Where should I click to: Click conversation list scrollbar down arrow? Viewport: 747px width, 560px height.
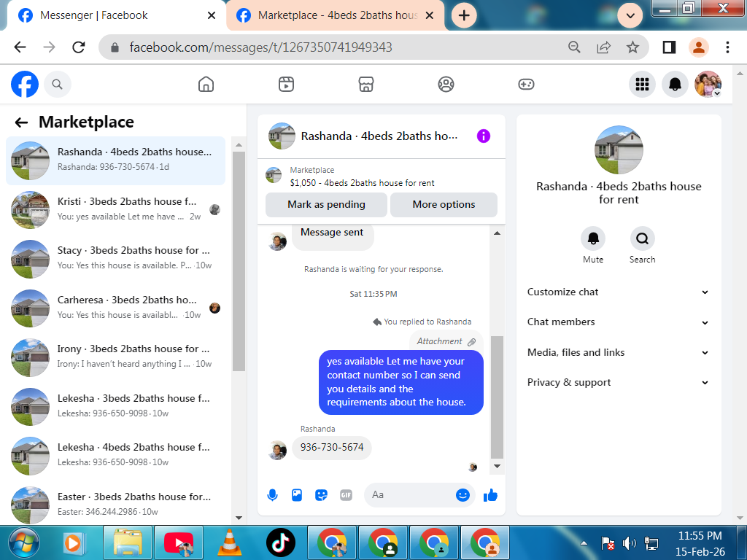[239, 518]
